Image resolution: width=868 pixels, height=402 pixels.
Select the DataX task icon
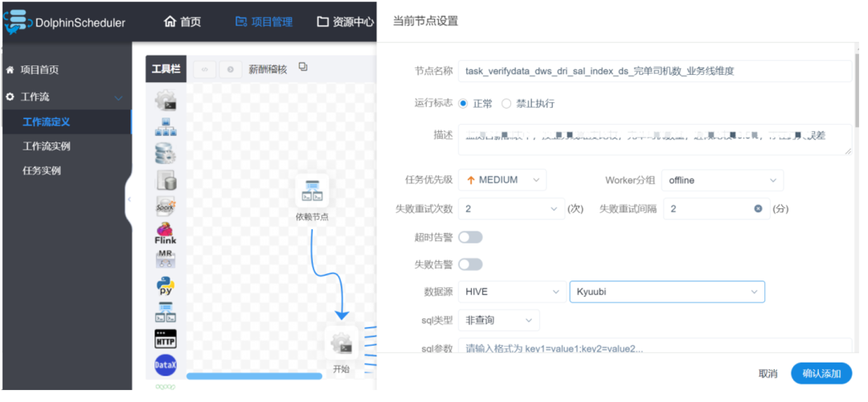coord(166,365)
